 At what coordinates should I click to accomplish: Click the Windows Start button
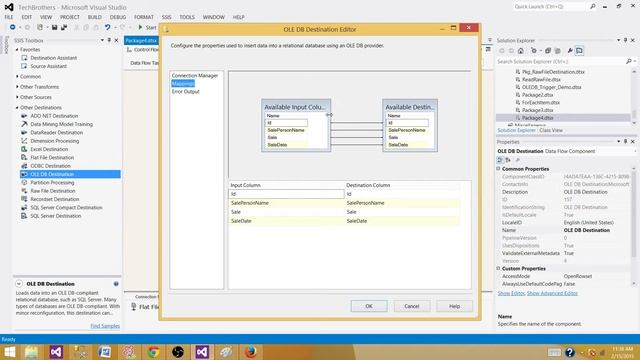(x=9, y=352)
